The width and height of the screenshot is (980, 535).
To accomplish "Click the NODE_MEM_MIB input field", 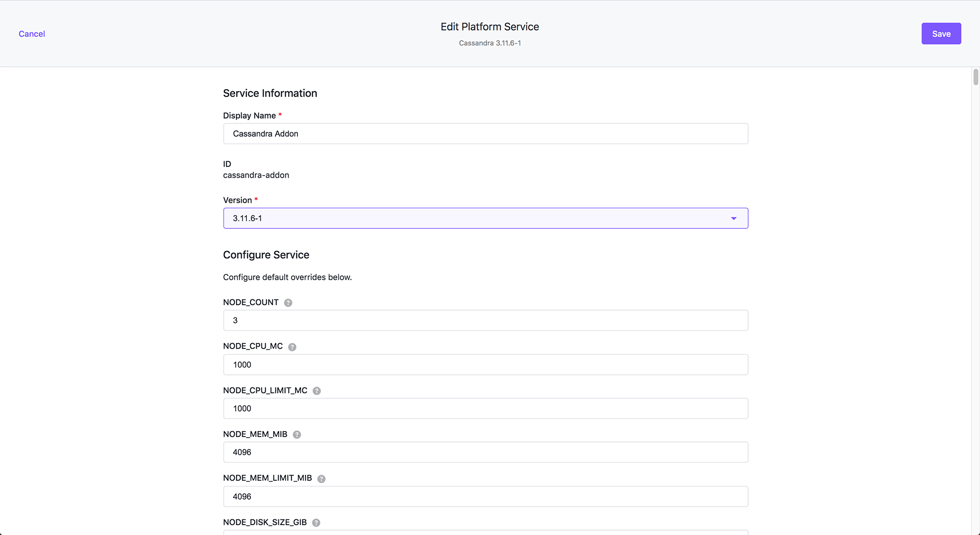I will point(486,452).
